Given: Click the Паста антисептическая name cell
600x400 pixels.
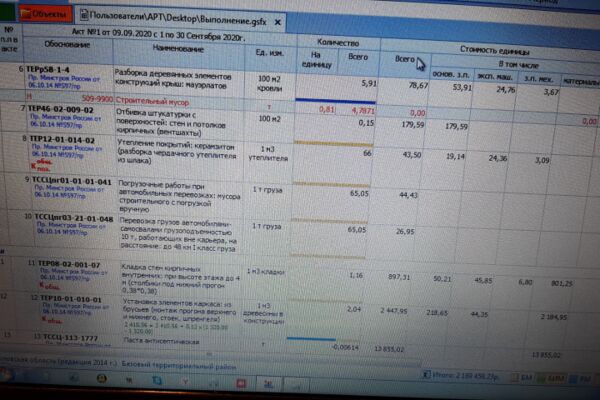Looking at the screenshot, I should [161, 341].
